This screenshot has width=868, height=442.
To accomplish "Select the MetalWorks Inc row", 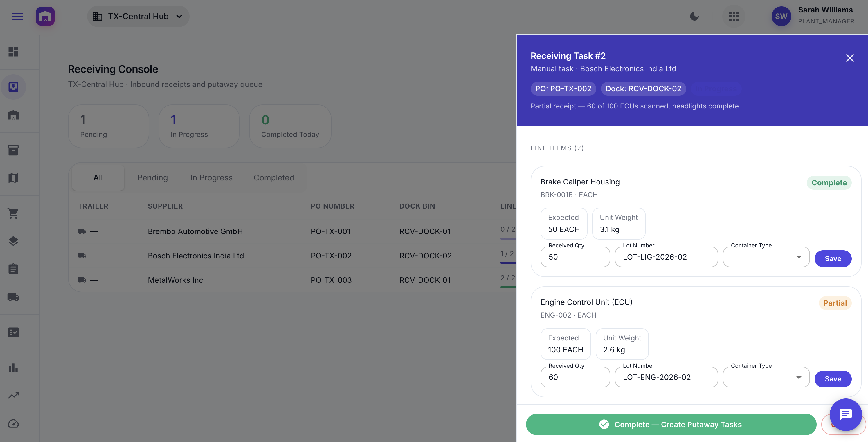I will click(x=293, y=280).
